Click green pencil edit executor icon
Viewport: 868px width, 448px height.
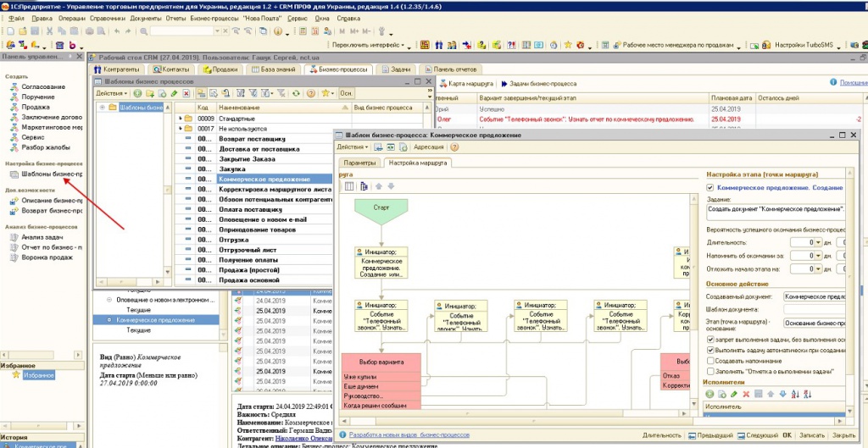(x=734, y=394)
